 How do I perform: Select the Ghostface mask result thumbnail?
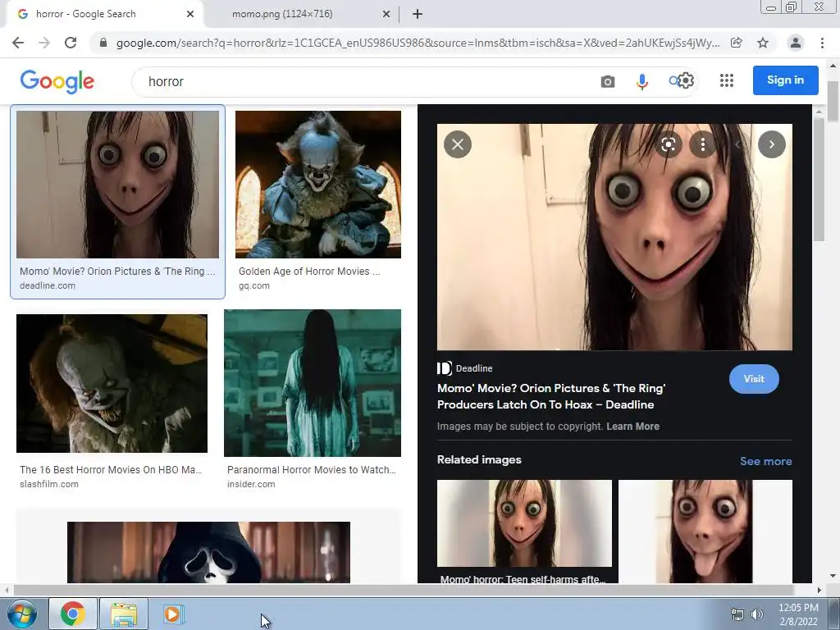(208, 552)
